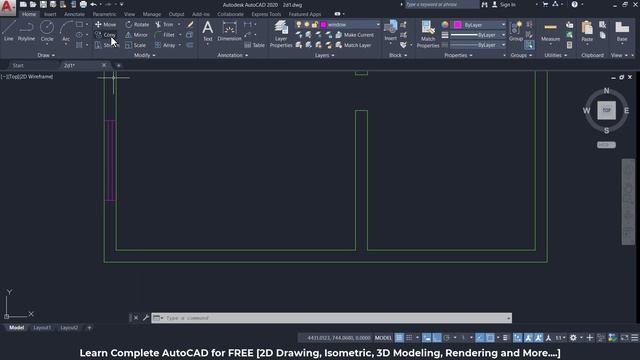Select the Line tool
Screen dimensions: 640x360
click(x=9, y=31)
